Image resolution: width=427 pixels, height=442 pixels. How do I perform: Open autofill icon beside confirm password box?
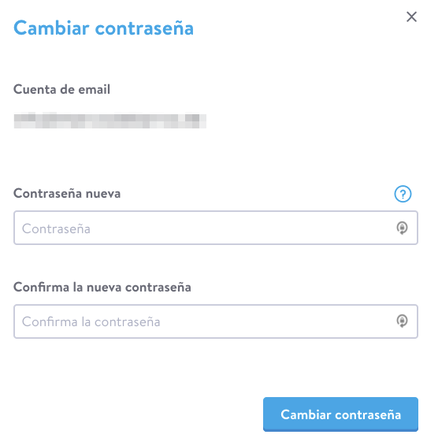coord(402,321)
